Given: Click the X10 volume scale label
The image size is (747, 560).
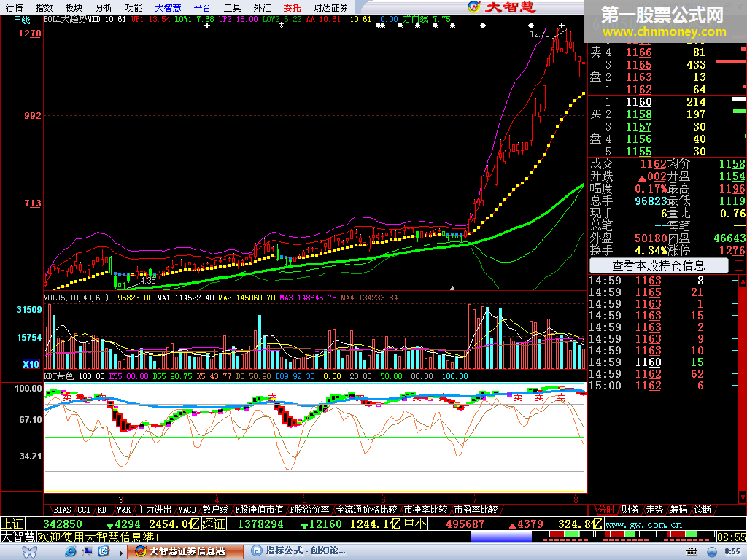Looking at the screenshot, I should tap(31, 364).
